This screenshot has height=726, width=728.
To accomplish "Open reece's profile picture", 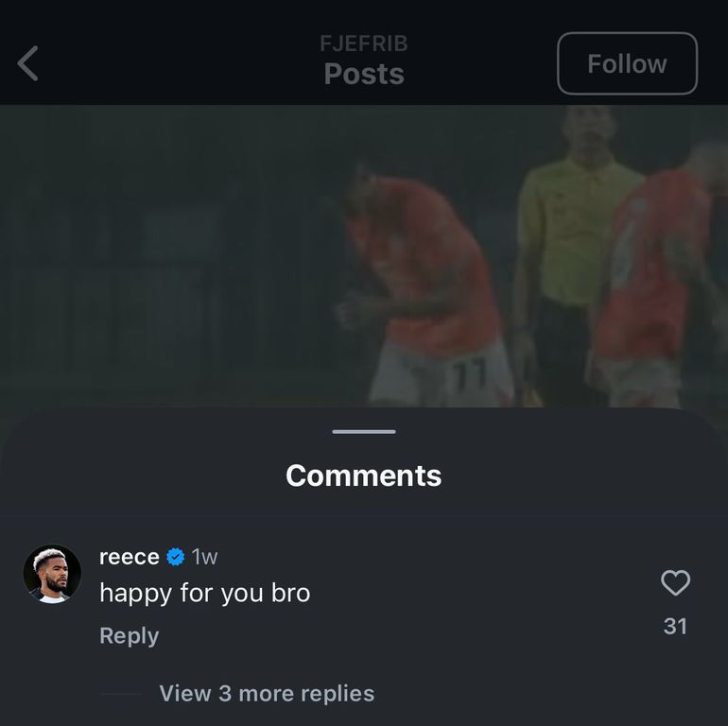I will (x=52, y=573).
